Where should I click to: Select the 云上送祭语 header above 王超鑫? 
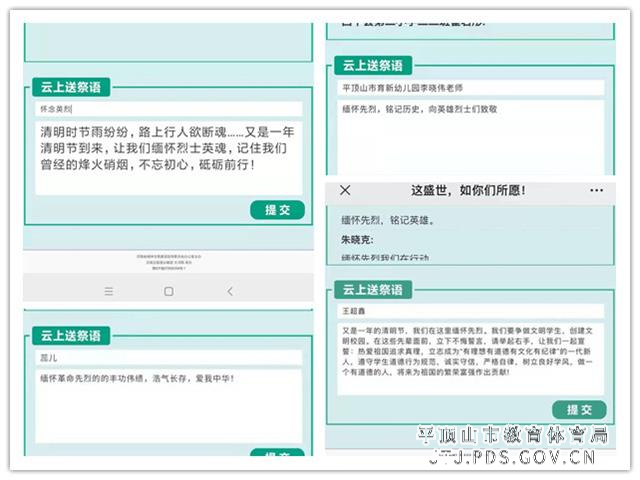(372, 290)
